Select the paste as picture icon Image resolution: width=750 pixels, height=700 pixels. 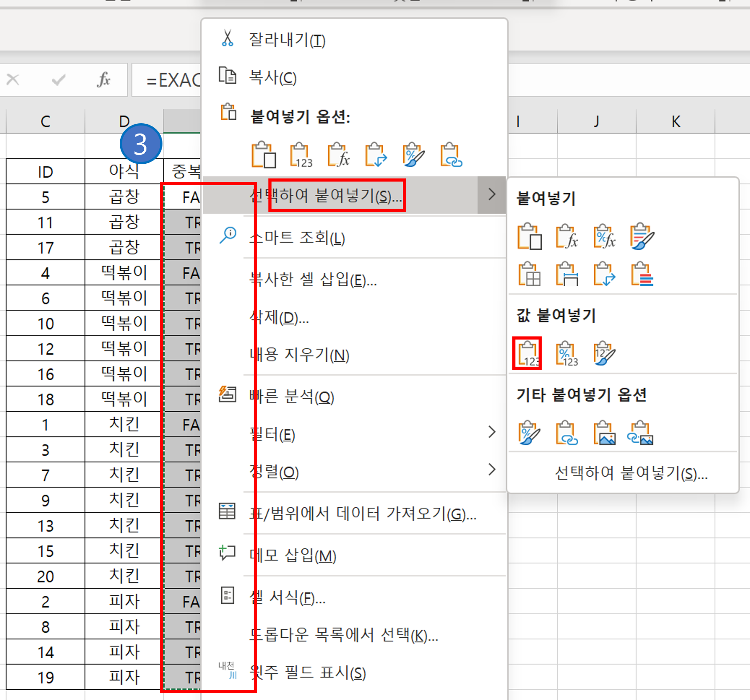pyautogui.click(x=604, y=433)
